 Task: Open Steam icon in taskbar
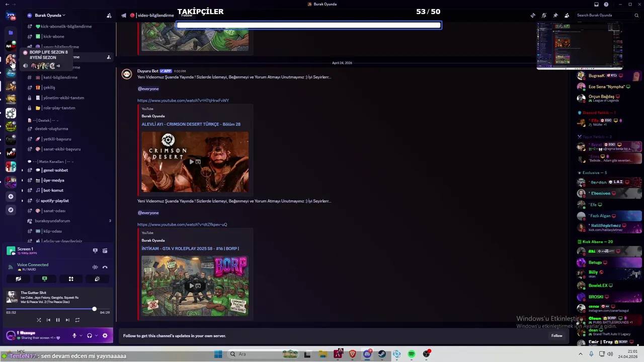tap(382, 354)
